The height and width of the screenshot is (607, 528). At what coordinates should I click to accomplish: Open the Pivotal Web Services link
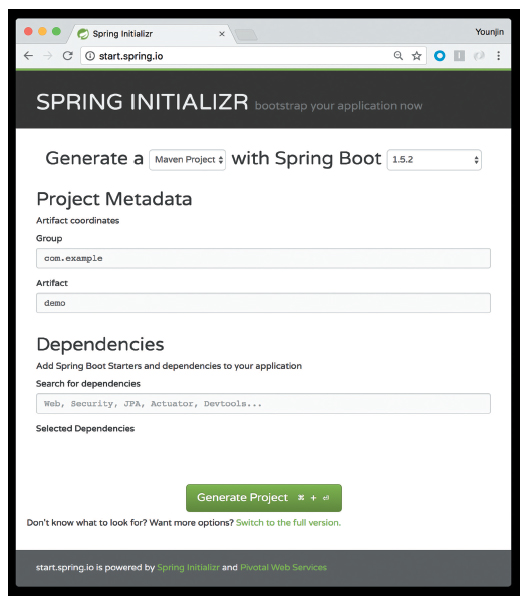283,568
